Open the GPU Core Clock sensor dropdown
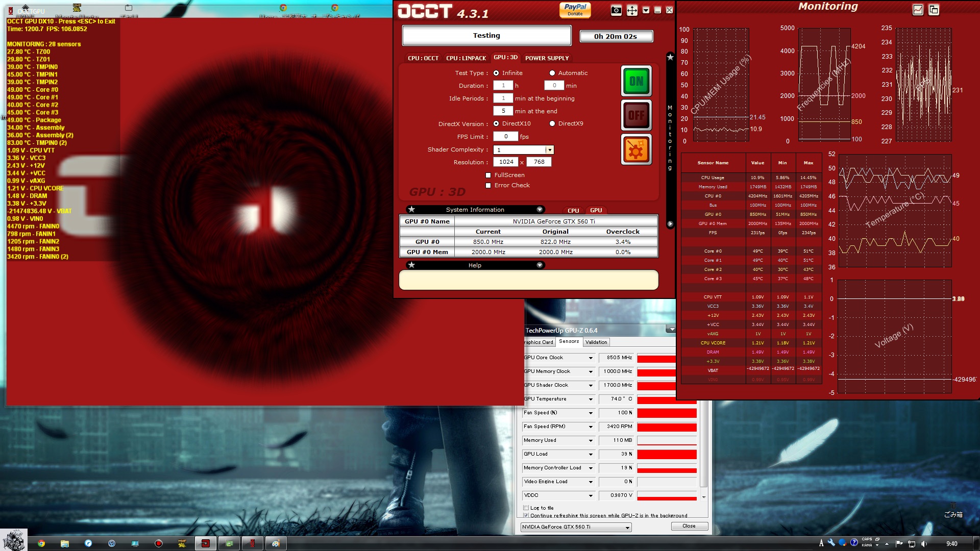 [591, 358]
